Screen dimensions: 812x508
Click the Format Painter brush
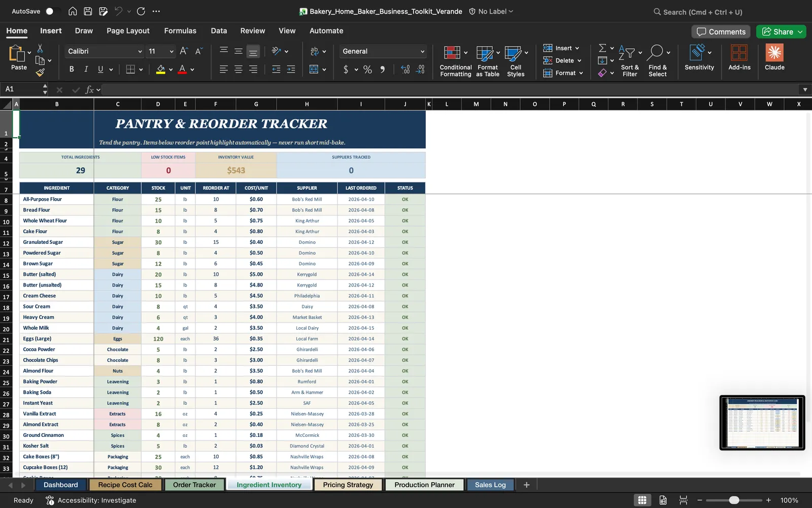pos(40,73)
